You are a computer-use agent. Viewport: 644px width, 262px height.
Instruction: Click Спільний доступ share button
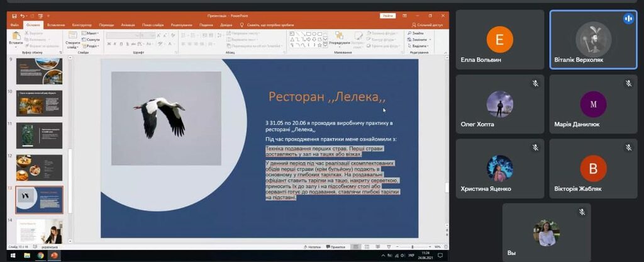(429, 25)
